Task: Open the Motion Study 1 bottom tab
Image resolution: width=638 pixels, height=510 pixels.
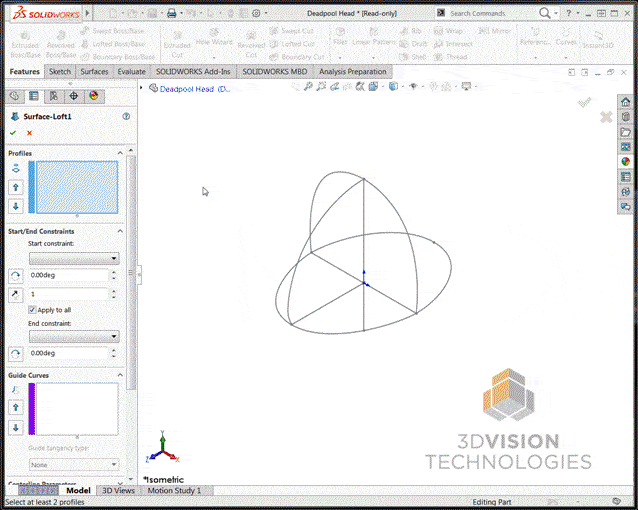Action: [x=174, y=490]
